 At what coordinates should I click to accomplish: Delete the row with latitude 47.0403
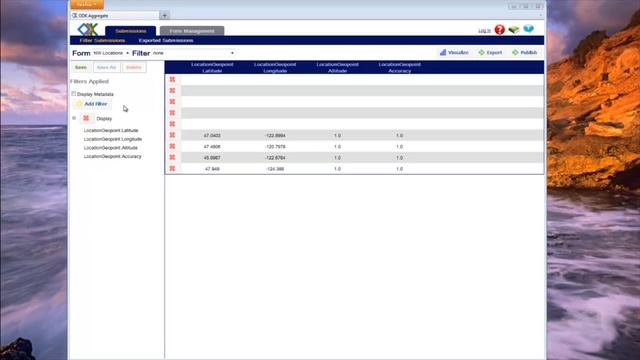172,135
